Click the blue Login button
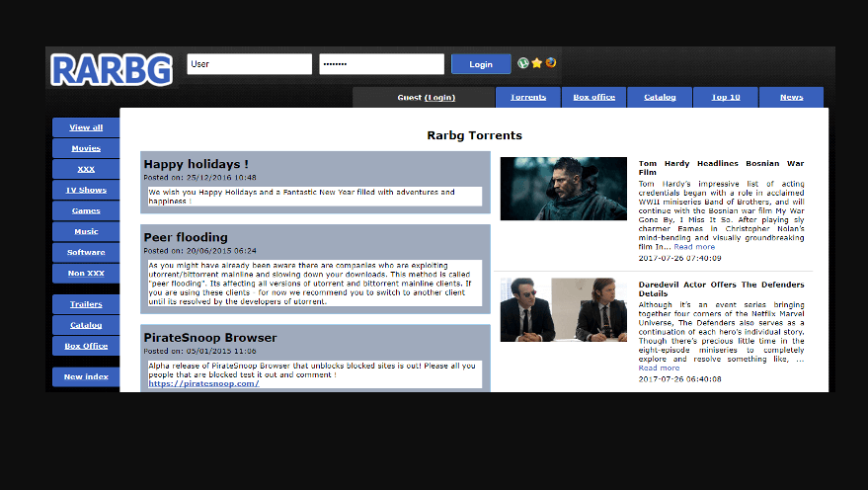868x490 pixels. coord(481,64)
